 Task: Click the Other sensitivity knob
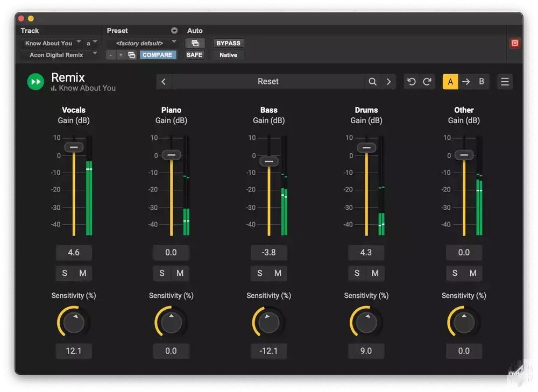tap(464, 323)
